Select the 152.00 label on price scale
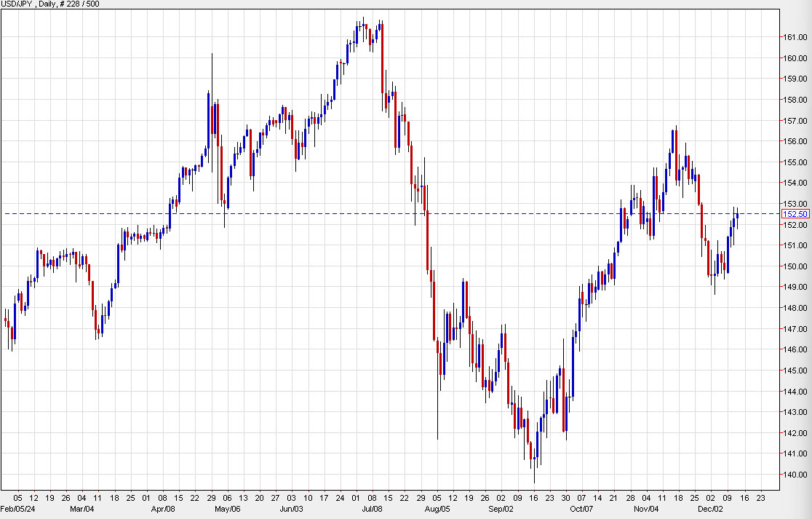812x519 pixels. (x=795, y=224)
